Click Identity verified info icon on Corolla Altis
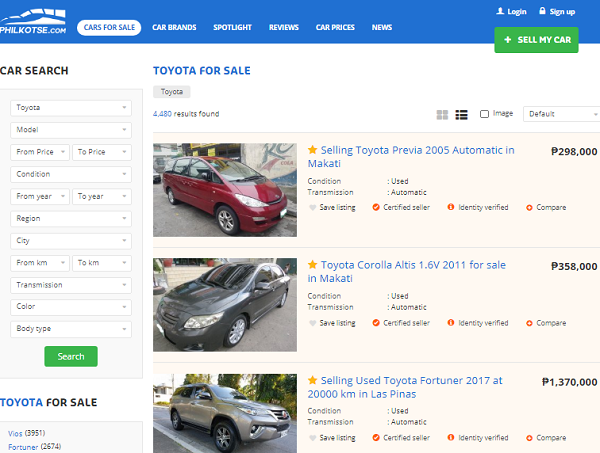 (451, 323)
